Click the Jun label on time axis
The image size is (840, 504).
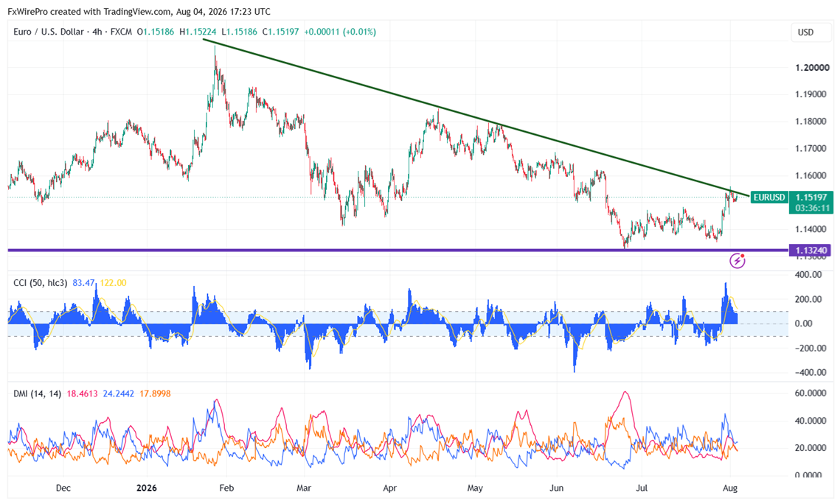(557, 488)
